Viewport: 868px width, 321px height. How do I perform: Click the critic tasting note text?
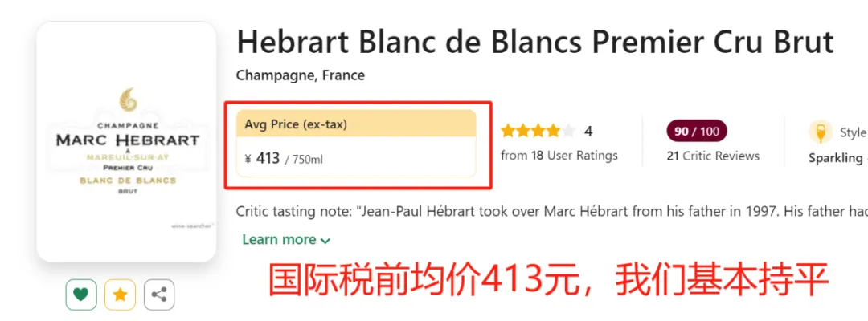click(x=551, y=212)
